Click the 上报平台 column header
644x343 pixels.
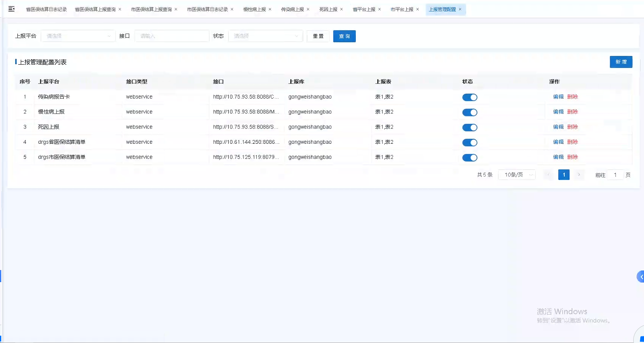tap(48, 82)
